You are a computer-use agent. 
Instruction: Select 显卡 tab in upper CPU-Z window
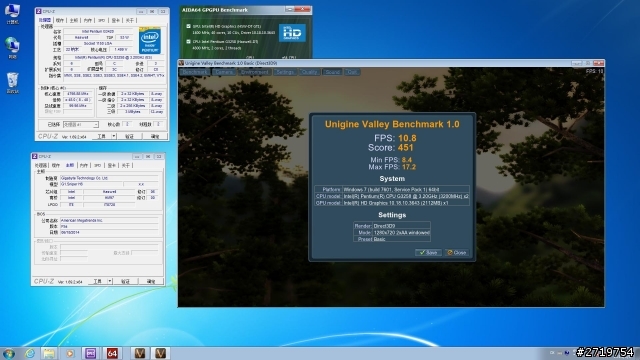tap(116, 20)
